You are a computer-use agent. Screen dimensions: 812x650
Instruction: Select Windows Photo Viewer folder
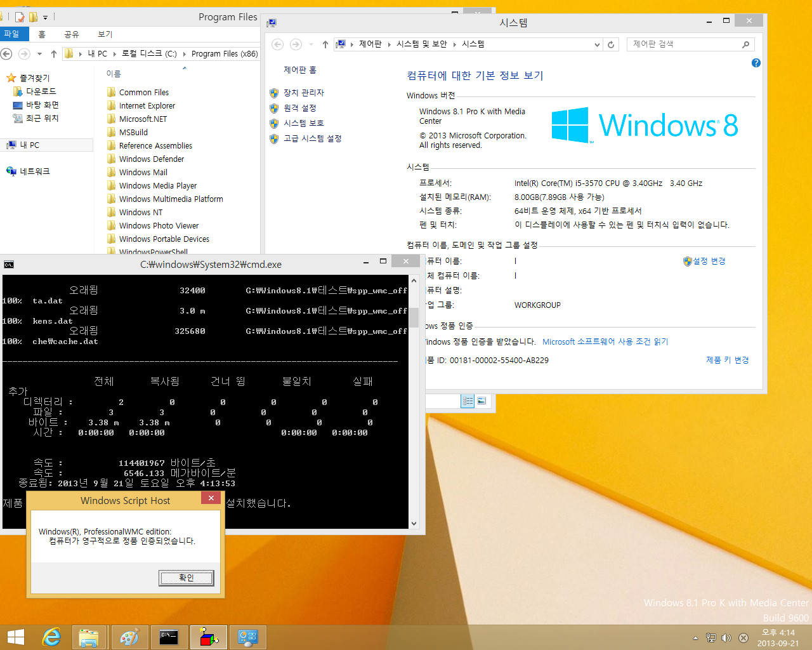[159, 226]
